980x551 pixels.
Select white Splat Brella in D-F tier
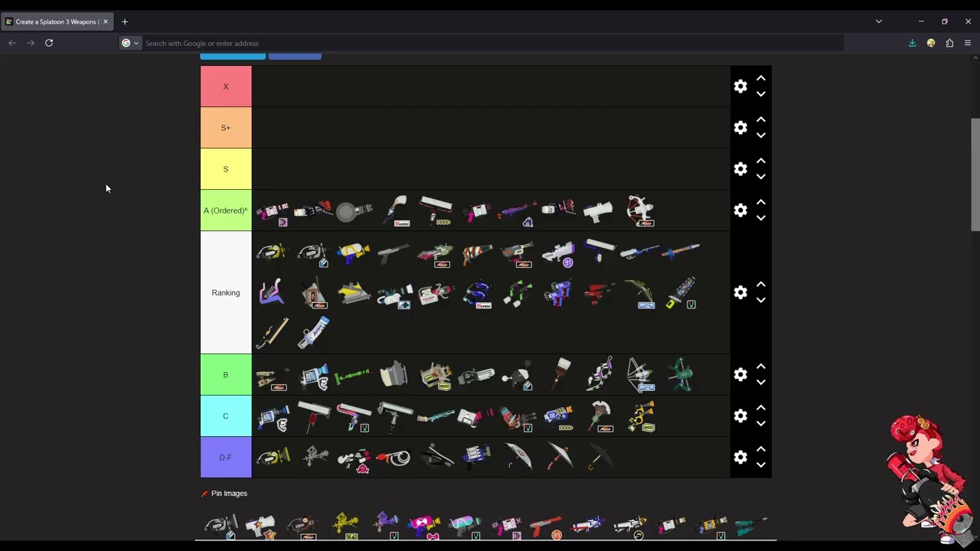[x=518, y=458]
